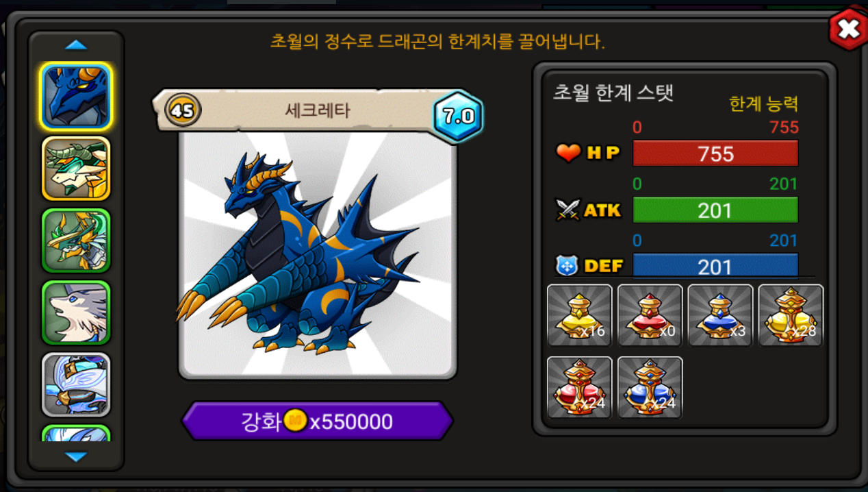Viewport: 868px width, 492px height.
Task: Select the blue Secreta dragon portrait
Action: tap(76, 96)
